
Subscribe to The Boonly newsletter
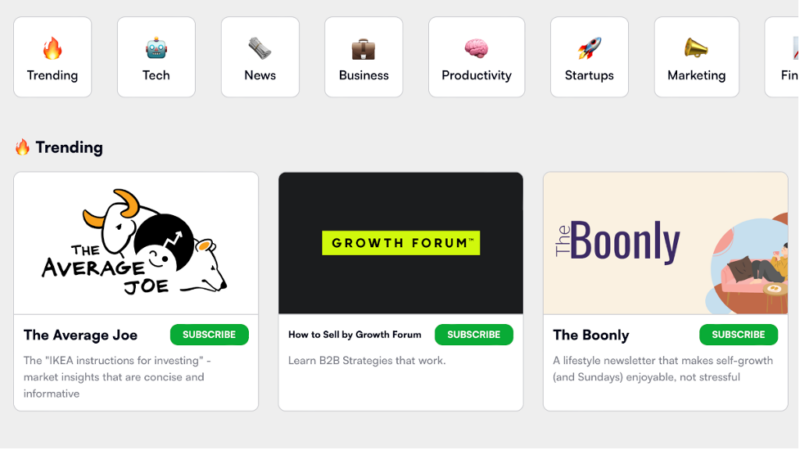coord(738,335)
